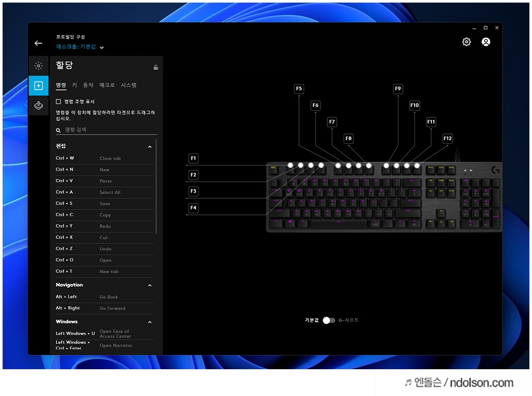532x396 pixels.
Task: Select the Ctrl + C Copy command
Action: (104, 215)
